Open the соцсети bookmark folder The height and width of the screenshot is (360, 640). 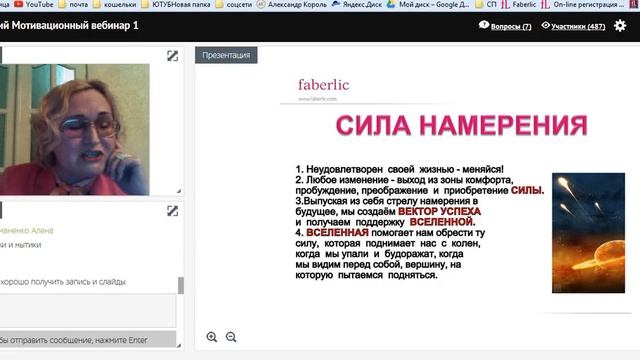click(x=233, y=4)
